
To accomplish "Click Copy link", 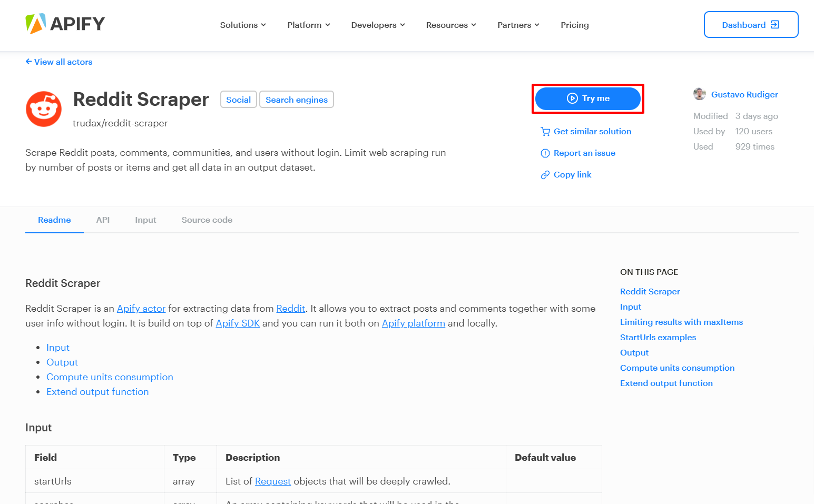I will [x=572, y=175].
